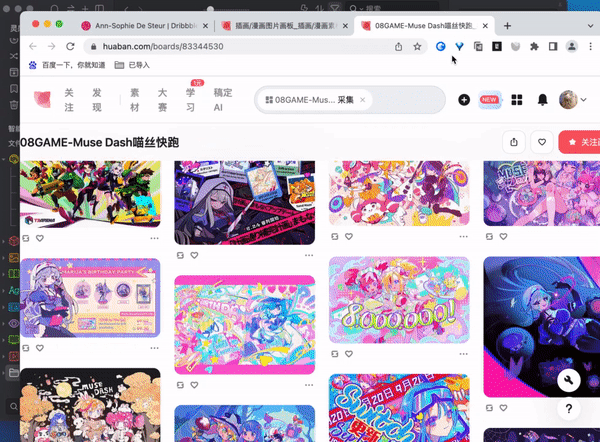The width and height of the screenshot is (600, 442).
Task: Open the Chrome profile avatar icon
Action: pyautogui.click(x=572, y=47)
